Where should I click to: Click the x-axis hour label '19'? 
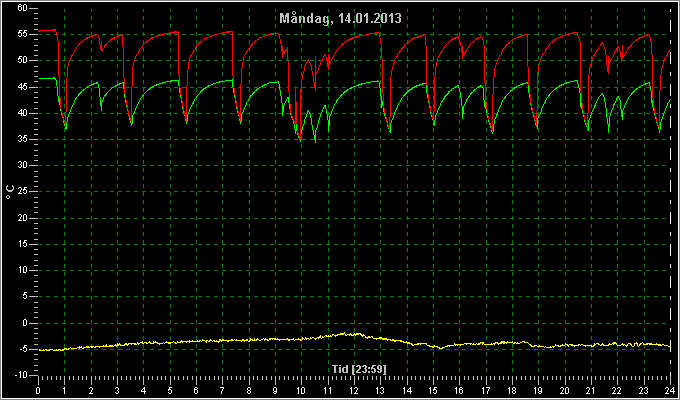coord(539,390)
